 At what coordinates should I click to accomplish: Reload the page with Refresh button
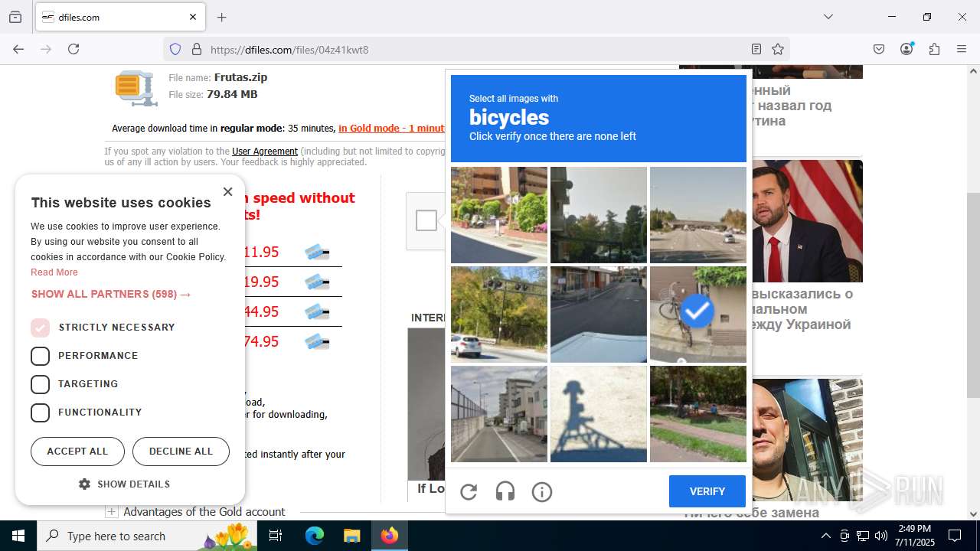tap(73, 49)
